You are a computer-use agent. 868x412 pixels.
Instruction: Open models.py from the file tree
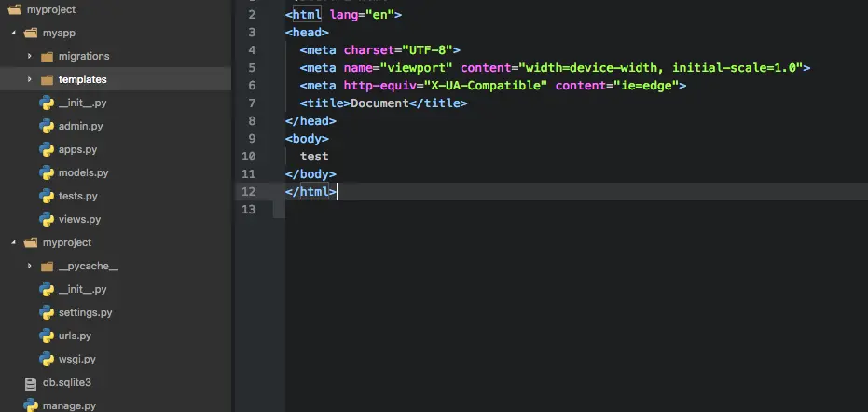click(84, 172)
